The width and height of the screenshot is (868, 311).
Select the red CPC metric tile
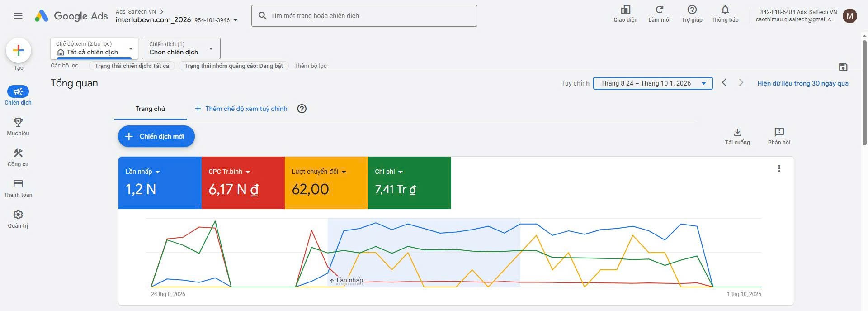243,183
